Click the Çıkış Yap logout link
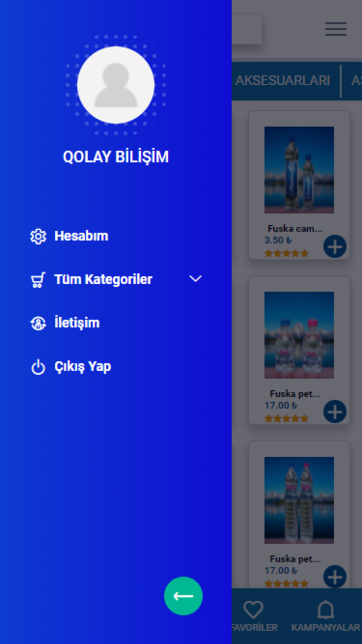362x644 pixels. [83, 367]
